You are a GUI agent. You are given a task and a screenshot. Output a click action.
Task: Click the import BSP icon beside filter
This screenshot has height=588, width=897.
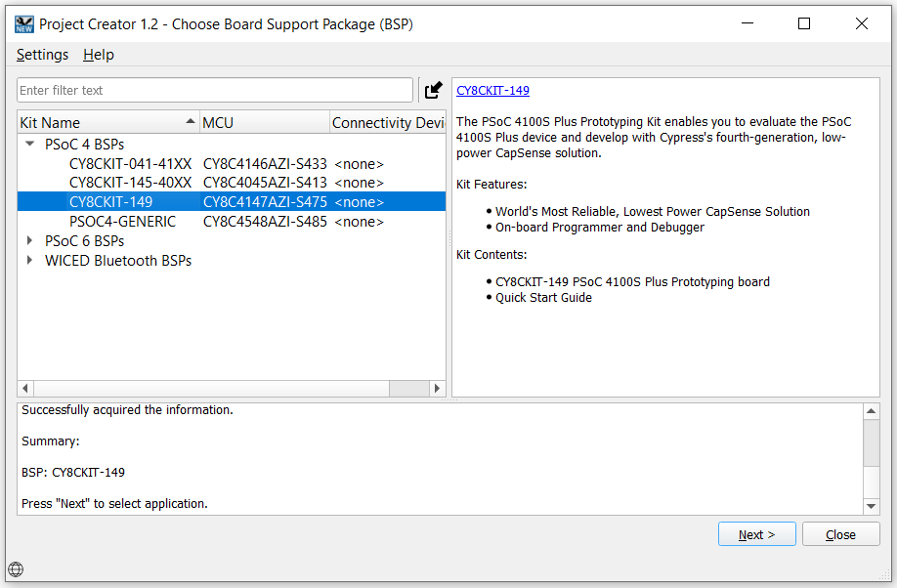click(433, 91)
